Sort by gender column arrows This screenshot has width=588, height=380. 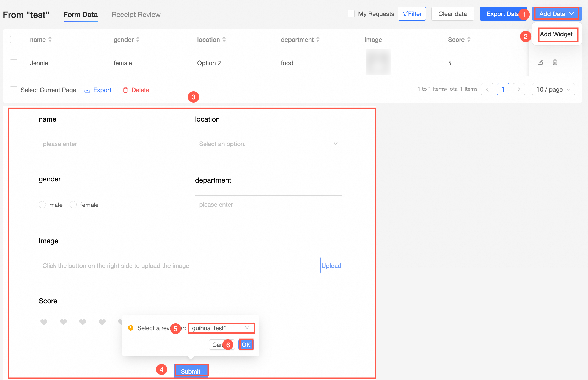coord(138,39)
